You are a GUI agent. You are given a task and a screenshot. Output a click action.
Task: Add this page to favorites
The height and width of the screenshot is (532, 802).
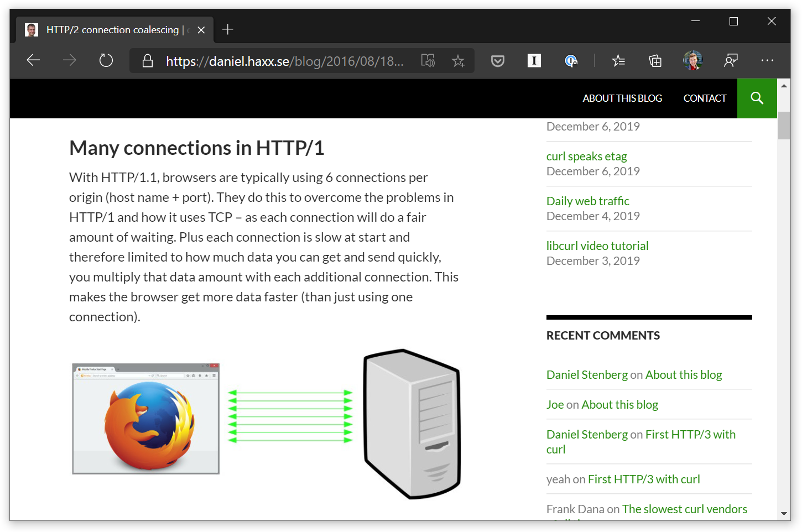tap(458, 61)
